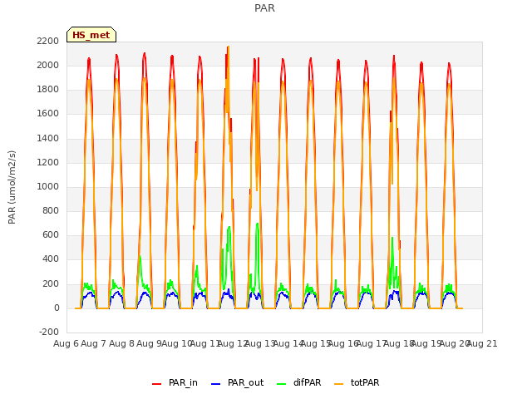Click the 1800 y-axis tick label
This screenshot has height=399, width=532.
(48, 89)
